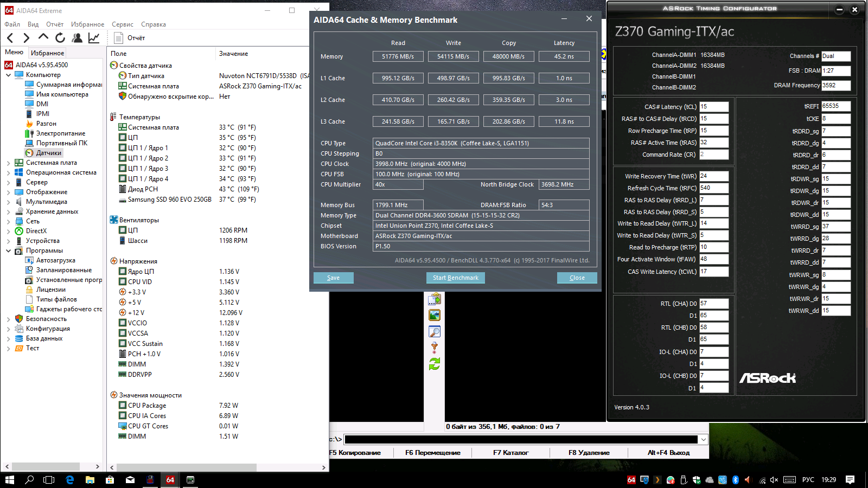Click F7 Каталог button in Total Commander
868x488 pixels.
[x=510, y=453]
